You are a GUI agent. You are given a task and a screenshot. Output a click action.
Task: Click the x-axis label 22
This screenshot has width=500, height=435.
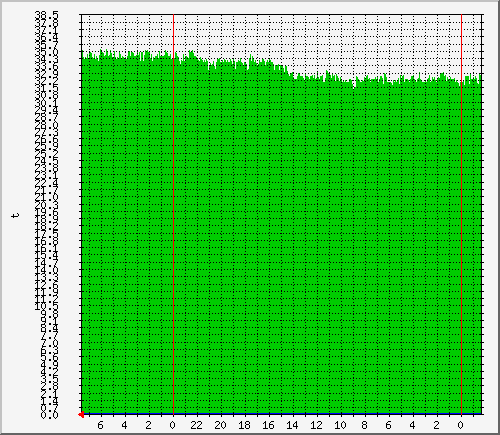[x=196, y=425]
